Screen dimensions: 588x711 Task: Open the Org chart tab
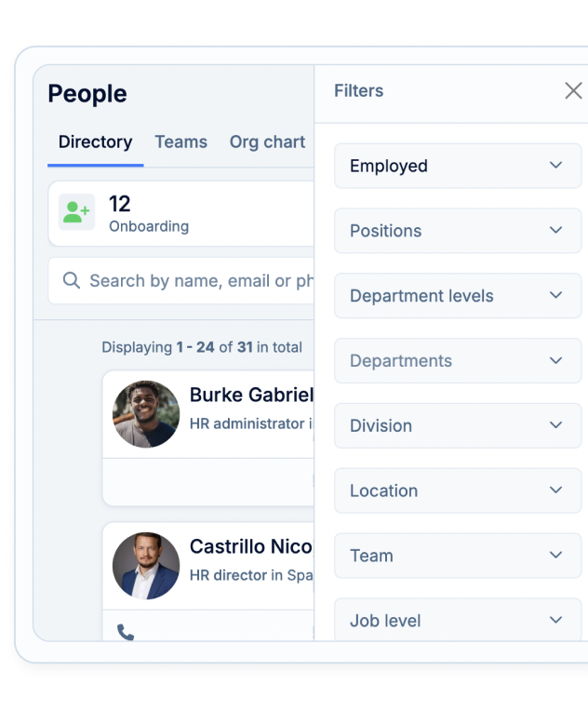point(267,142)
